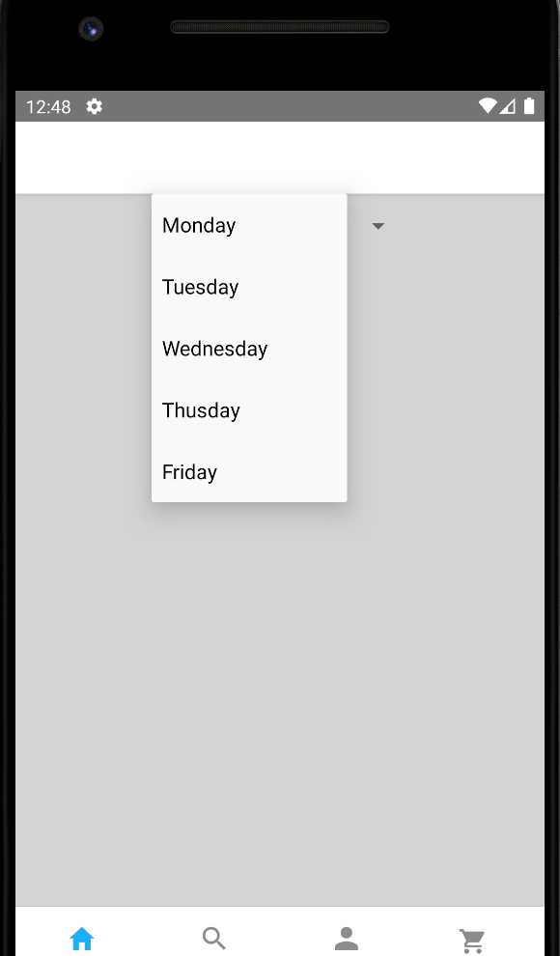Open the Search magnifier tab
560x956 pixels.
(214, 939)
